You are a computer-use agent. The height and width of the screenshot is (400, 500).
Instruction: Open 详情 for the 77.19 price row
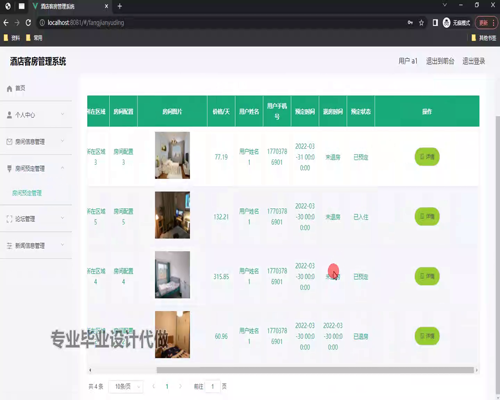pos(427,157)
